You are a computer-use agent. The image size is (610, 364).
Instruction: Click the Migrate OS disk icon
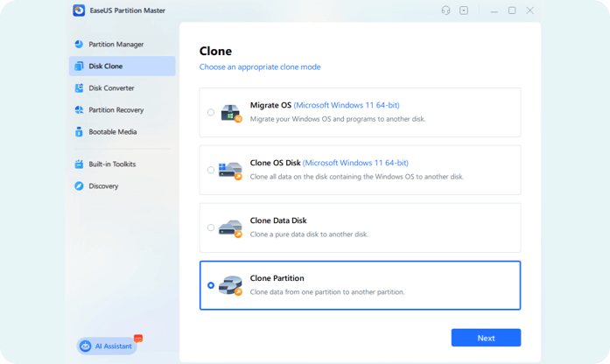231,113
